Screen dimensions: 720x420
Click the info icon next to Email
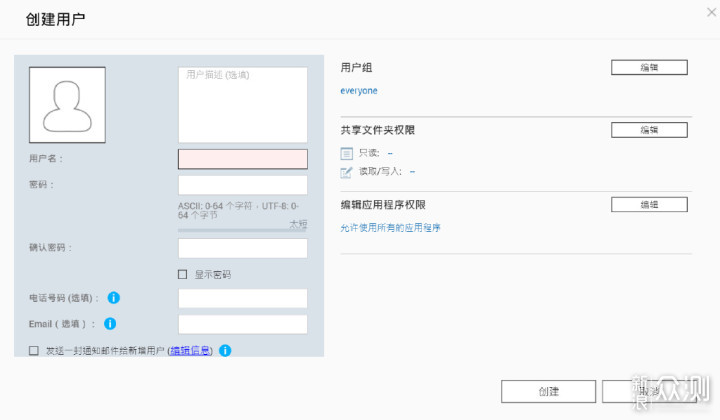click(x=110, y=324)
